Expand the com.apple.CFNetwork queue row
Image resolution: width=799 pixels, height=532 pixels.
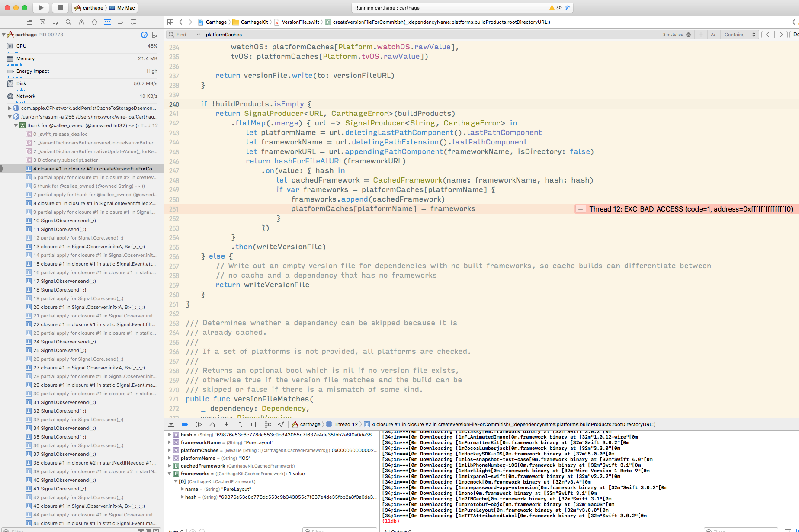[x=10, y=108]
